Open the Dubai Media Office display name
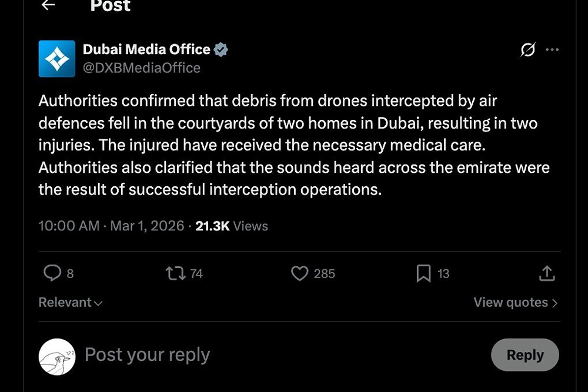This screenshot has height=392, width=588. pos(146,50)
